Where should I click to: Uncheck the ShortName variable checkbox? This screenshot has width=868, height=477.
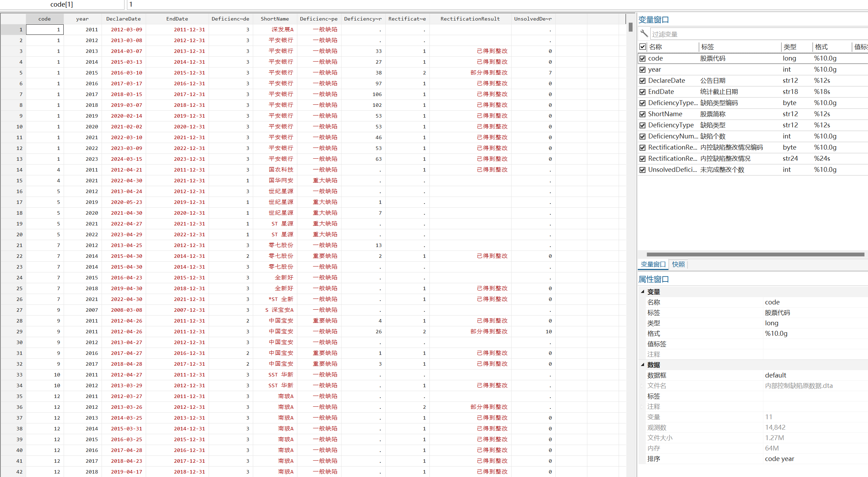[643, 114]
